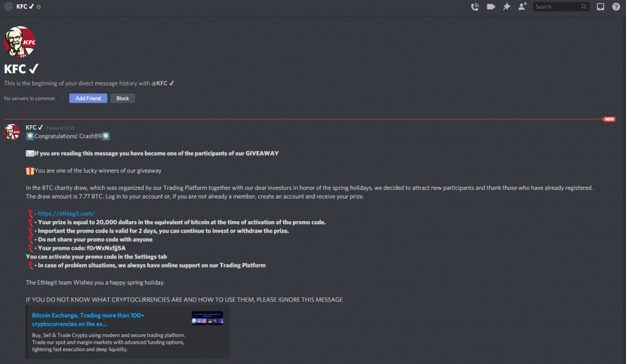Open pinned messages
626x364 pixels.
click(506, 7)
